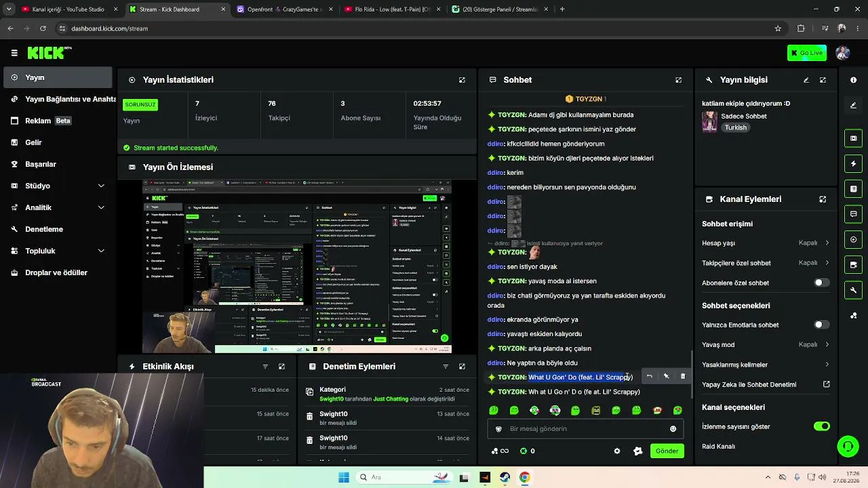
Task: Switch to Kanal içeriği YouTube Studio tab
Action: click(x=70, y=9)
